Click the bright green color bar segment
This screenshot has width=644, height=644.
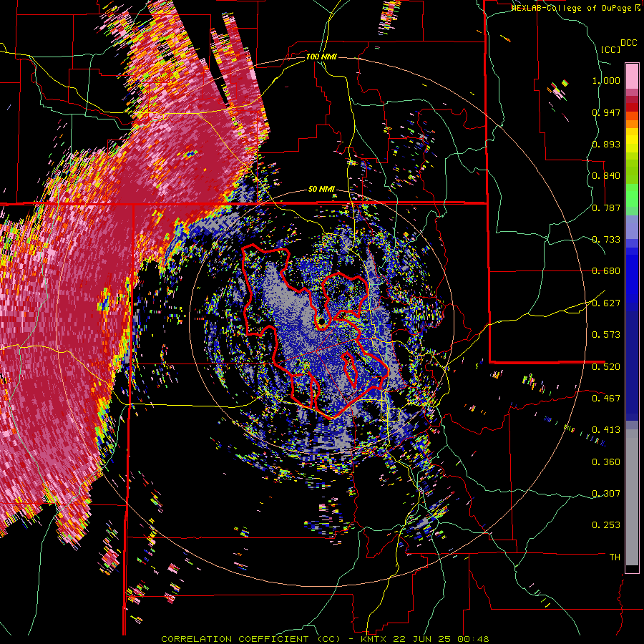632,195
